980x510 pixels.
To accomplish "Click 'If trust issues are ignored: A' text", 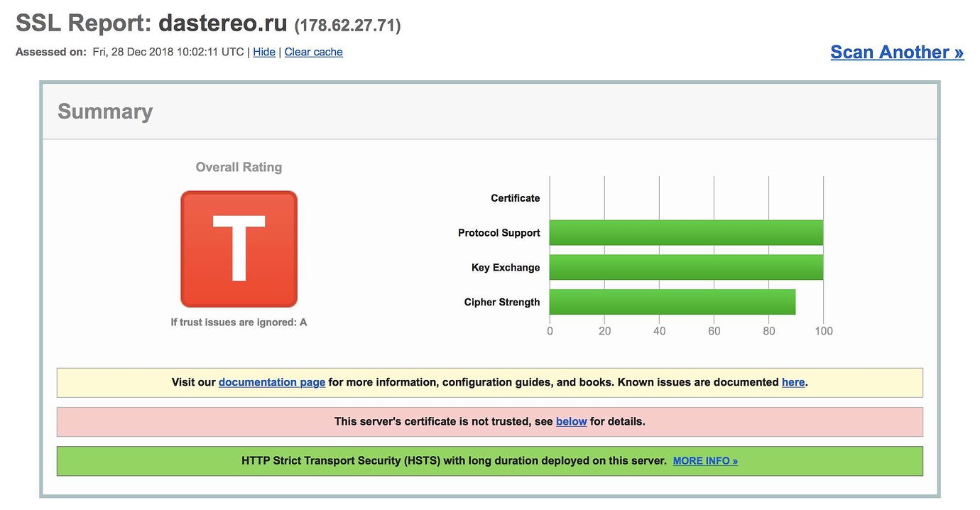I will [239, 322].
